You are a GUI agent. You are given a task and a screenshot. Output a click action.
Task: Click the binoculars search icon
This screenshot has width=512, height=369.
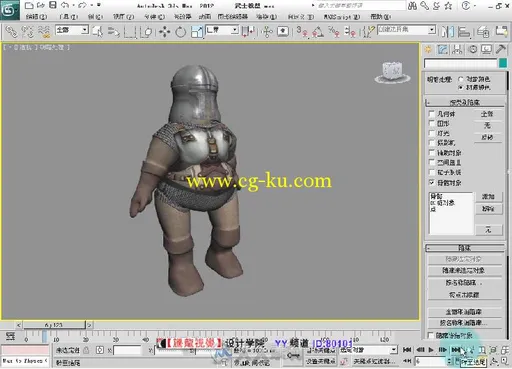(x=412, y=5)
